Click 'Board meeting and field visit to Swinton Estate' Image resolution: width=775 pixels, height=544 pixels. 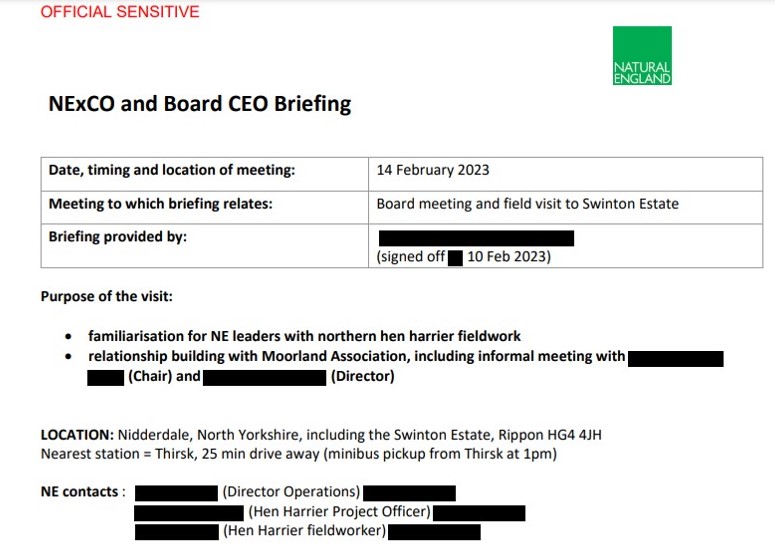[527, 204]
